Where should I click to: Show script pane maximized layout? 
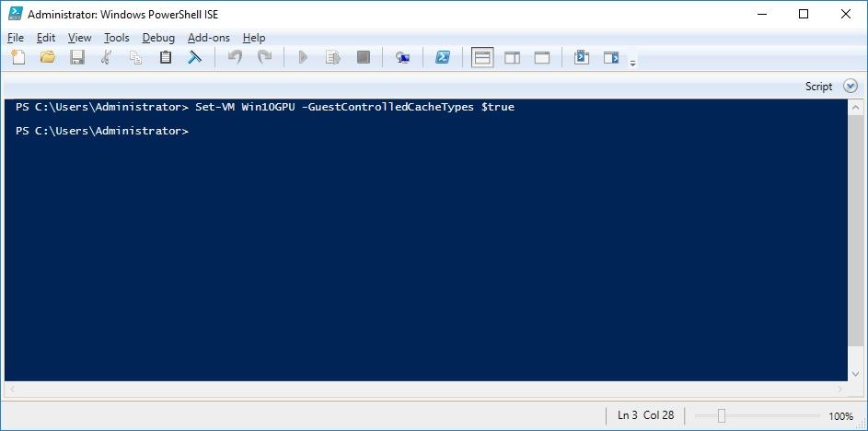pos(542,57)
